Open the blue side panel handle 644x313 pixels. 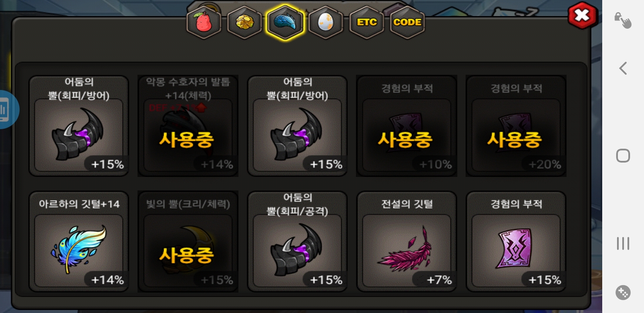[x=8, y=110]
